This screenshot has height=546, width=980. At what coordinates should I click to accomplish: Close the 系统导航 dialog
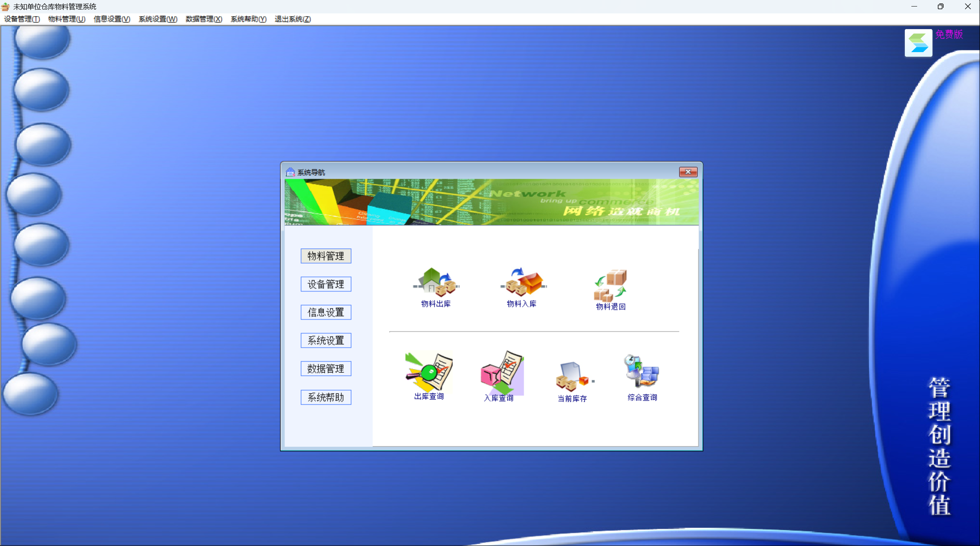(688, 172)
